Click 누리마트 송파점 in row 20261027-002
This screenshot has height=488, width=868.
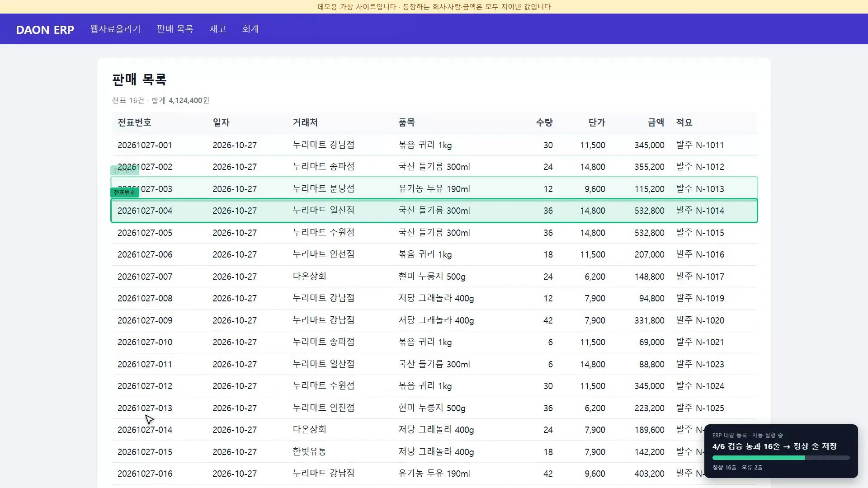coord(323,167)
